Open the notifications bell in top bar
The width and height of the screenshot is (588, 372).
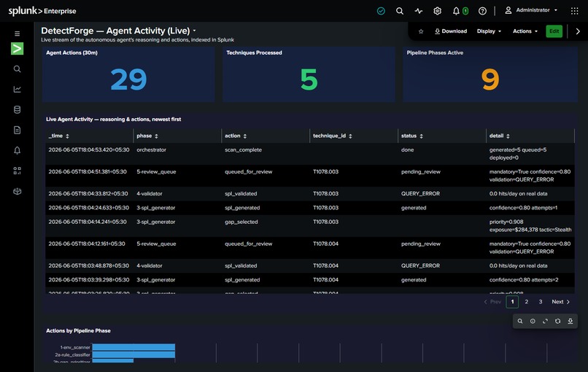point(456,11)
